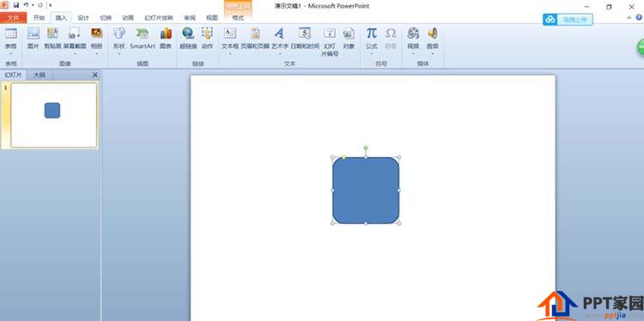Image resolution: width=644 pixels, height=321 pixels.
Task: Open Drawing Tools Format (格式) tab
Action: (238, 18)
